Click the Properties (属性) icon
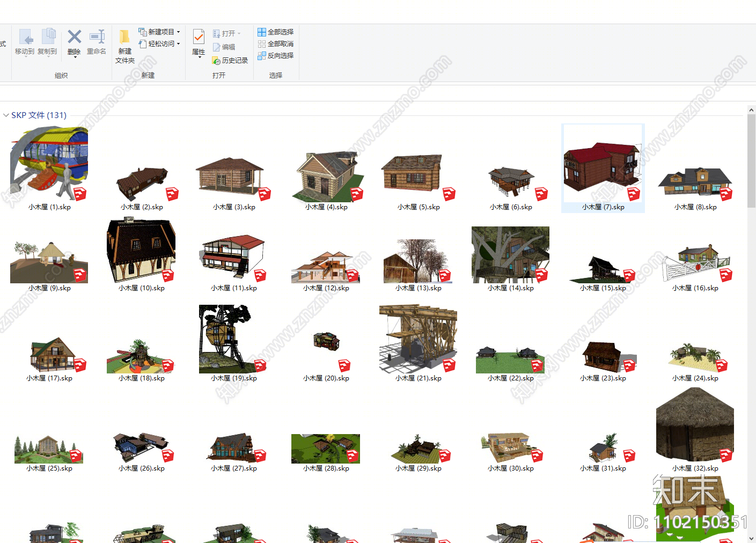 pyautogui.click(x=199, y=37)
